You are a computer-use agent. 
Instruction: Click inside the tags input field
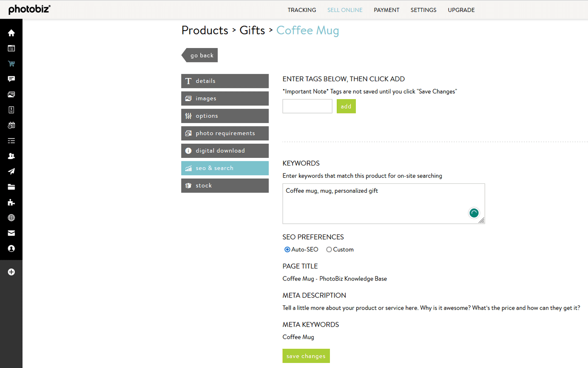(x=307, y=106)
